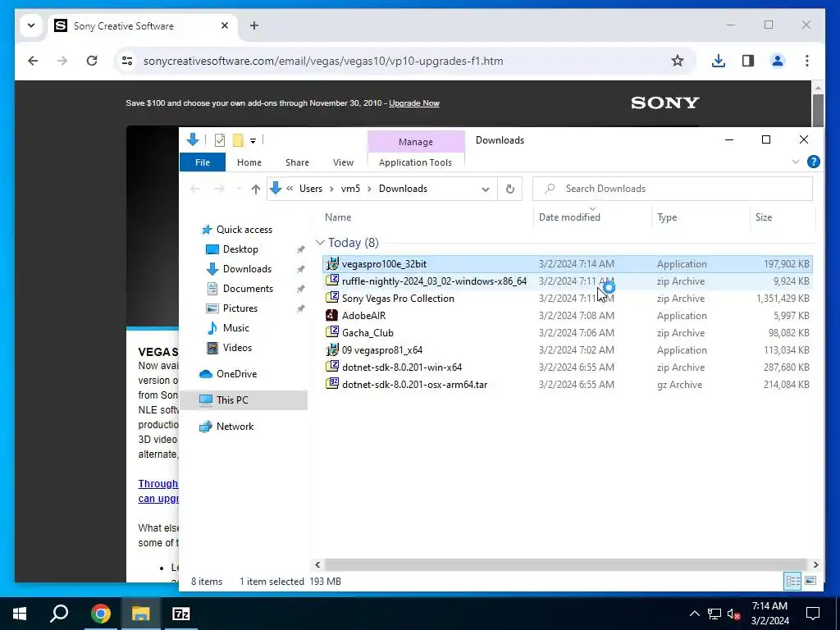
Task: Click the Search Downloads field
Action: (673, 189)
